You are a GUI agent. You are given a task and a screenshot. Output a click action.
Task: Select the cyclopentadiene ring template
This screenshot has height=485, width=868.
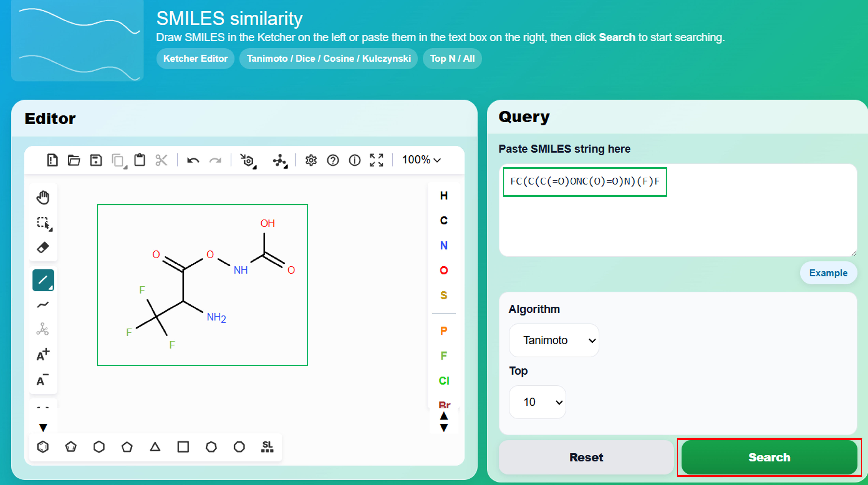[x=71, y=447]
